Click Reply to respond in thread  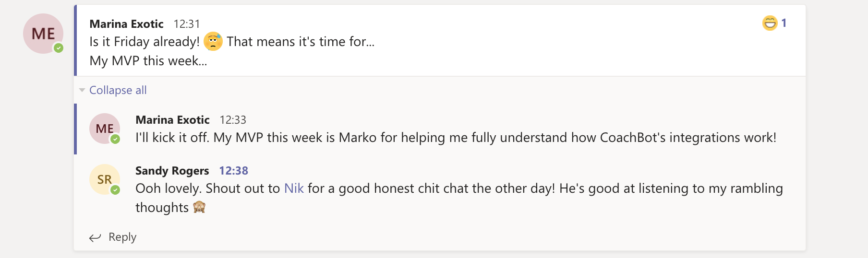(122, 237)
